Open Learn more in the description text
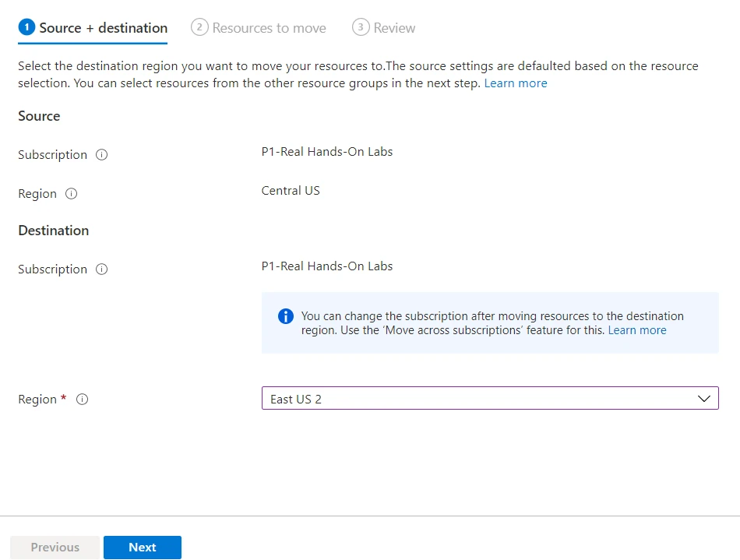 516,83
